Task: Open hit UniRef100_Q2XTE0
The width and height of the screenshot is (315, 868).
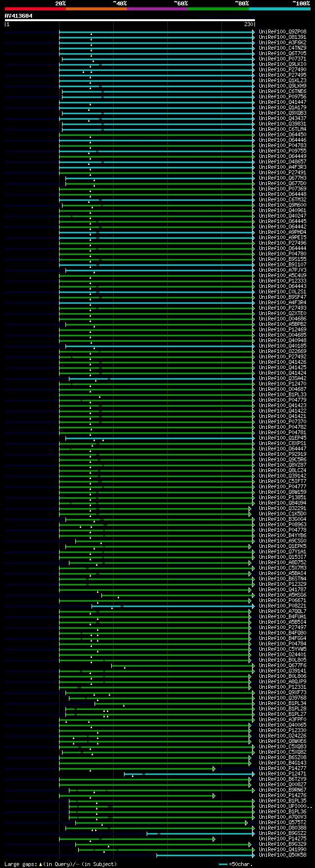Action: (x=283, y=314)
